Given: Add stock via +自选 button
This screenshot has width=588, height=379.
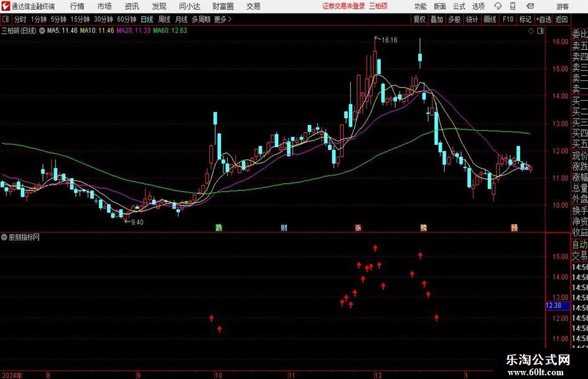Looking at the screenshot, I should tap(544, 19).
